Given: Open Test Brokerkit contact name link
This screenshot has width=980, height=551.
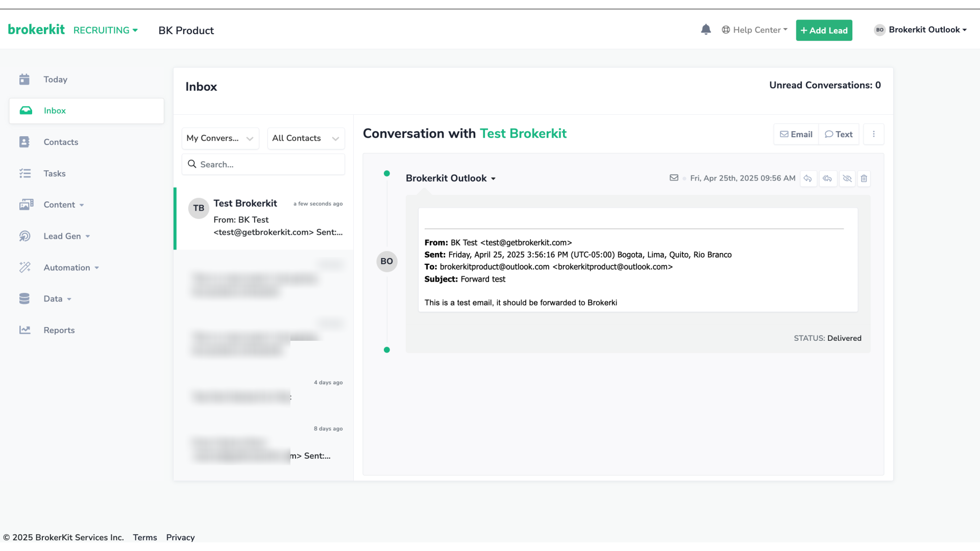Looking at the screenshot, I should point(523,133).
